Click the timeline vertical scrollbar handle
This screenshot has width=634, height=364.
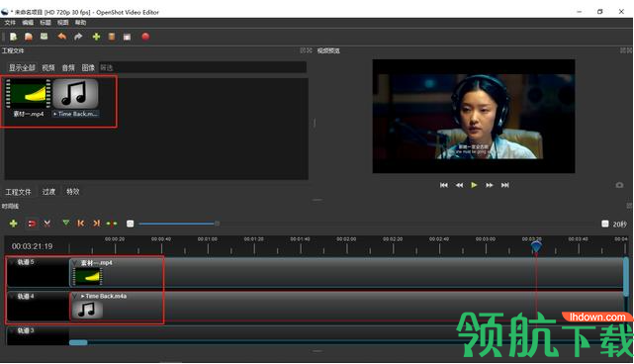[626, 277]
